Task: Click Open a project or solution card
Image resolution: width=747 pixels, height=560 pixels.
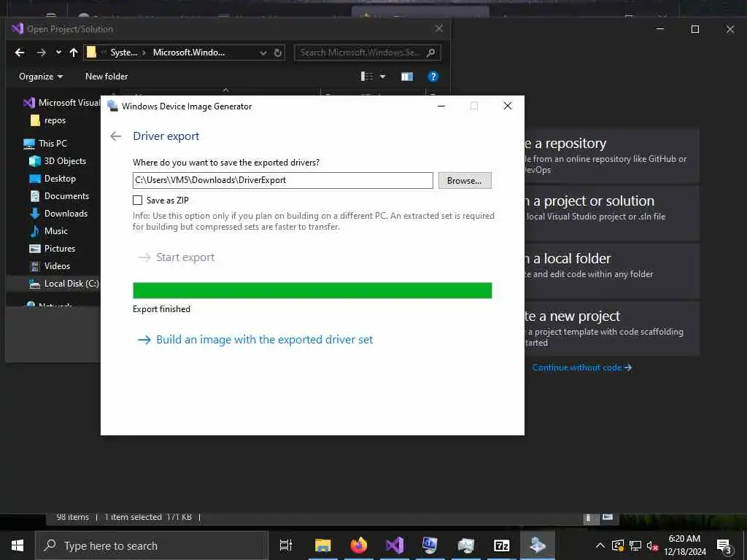Action: pos(612,214)
